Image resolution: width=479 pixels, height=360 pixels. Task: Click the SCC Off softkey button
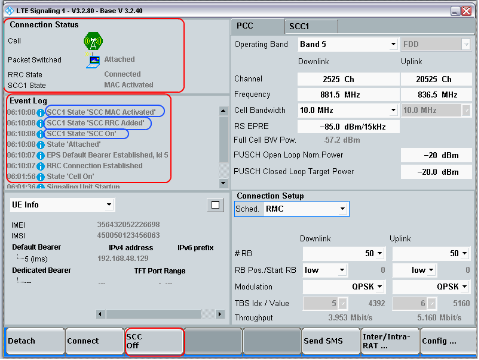pos(154,341)
